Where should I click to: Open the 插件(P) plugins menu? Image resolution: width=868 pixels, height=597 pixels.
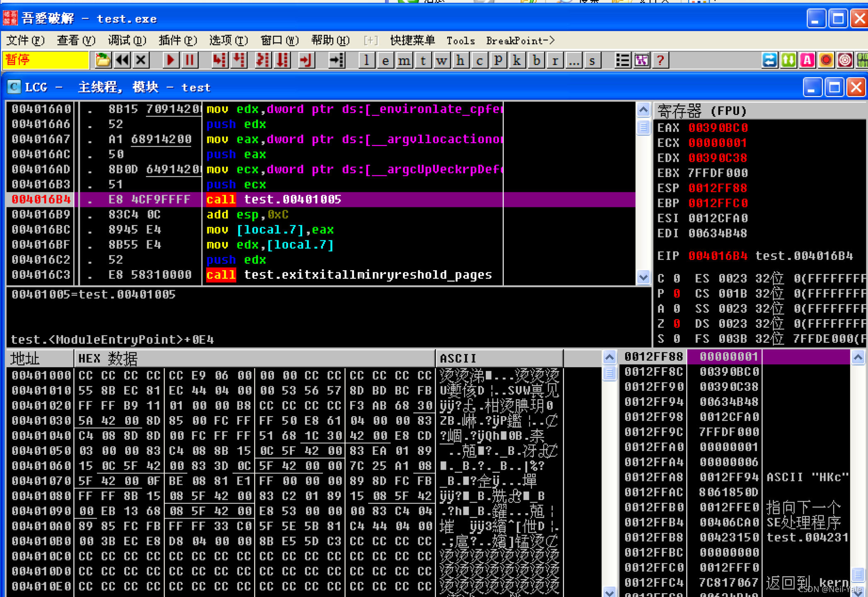click(177, 41)
